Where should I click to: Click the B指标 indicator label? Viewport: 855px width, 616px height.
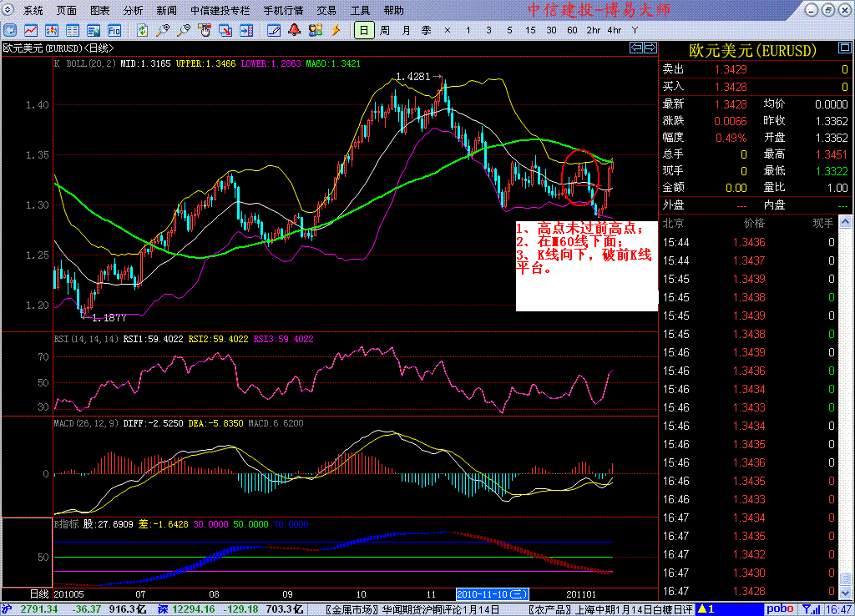(x=67, y=524)
